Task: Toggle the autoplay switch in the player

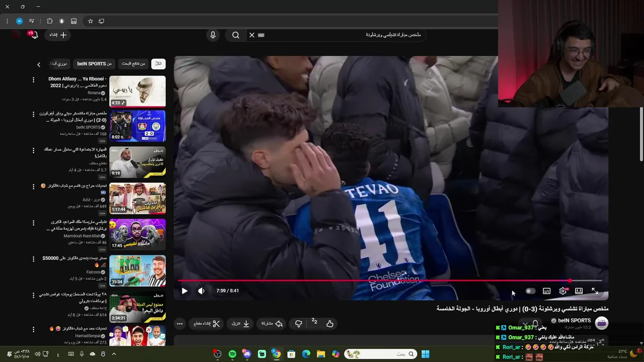Action: point(530,291)
